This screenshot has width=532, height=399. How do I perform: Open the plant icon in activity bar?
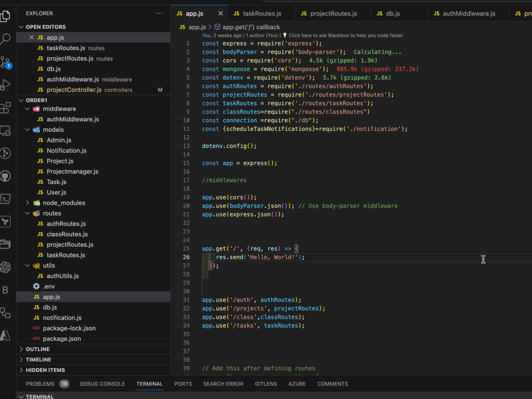[x=5, y=221]
